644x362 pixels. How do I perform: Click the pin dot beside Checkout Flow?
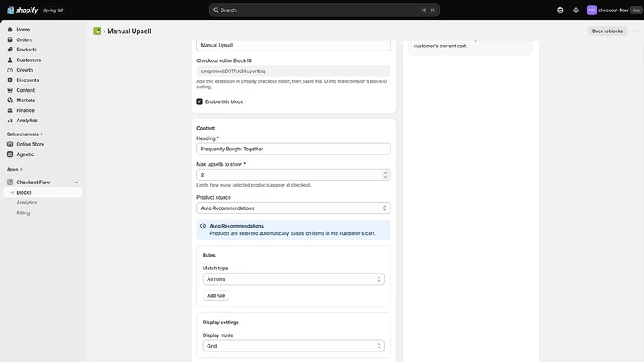click(76, 183)
